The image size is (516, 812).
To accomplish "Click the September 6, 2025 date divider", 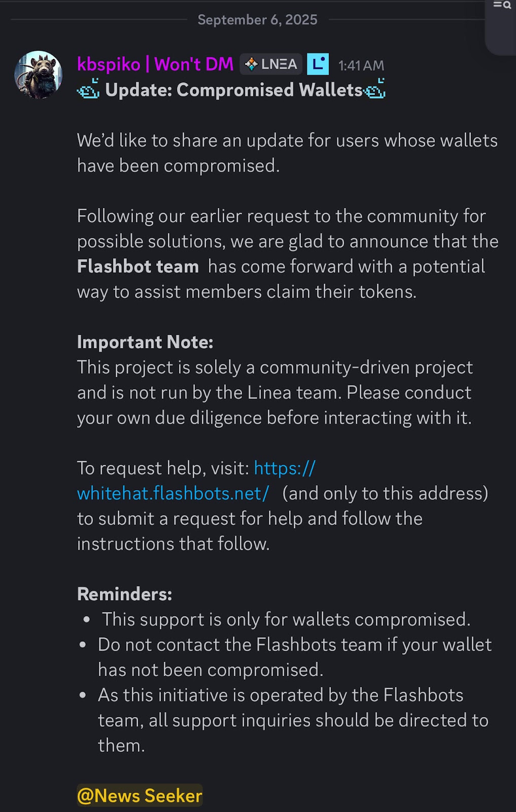I will click(257, 20).
